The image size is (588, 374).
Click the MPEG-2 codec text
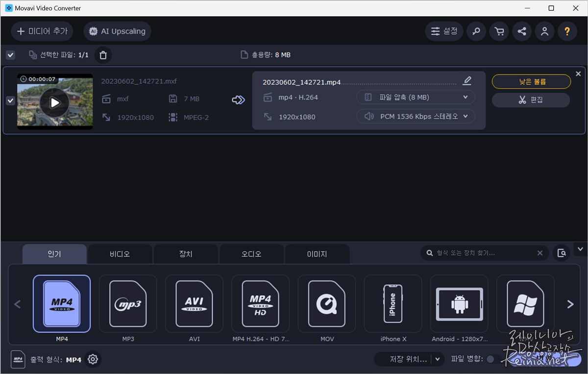[196, 118]
